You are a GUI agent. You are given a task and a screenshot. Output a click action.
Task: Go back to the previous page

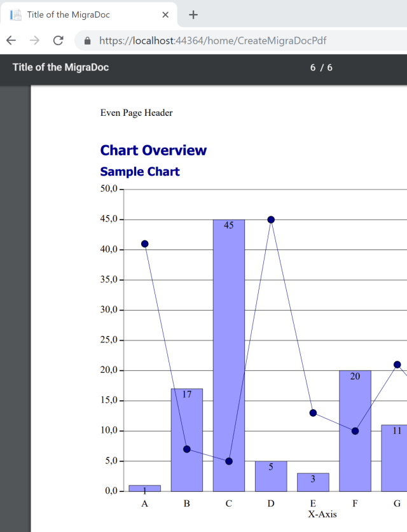pos(11,41)
